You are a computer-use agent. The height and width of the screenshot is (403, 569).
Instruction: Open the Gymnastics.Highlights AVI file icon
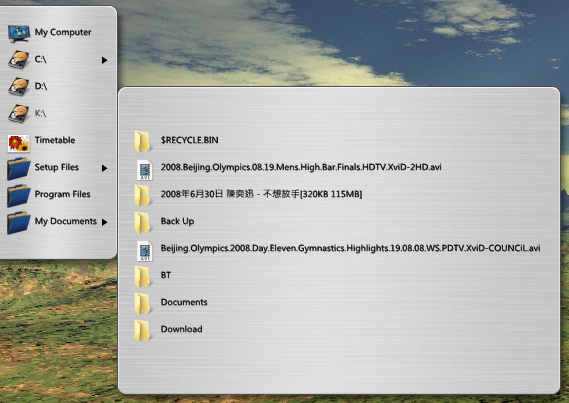(145, 251)
